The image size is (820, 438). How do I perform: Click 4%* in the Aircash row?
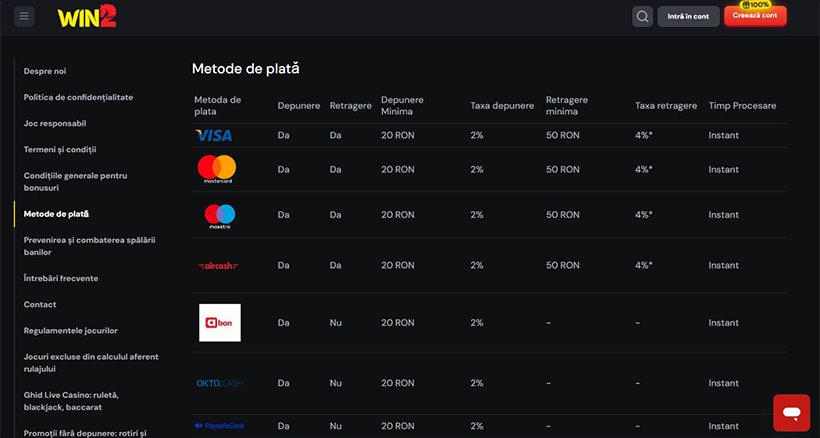pos(644,266)
